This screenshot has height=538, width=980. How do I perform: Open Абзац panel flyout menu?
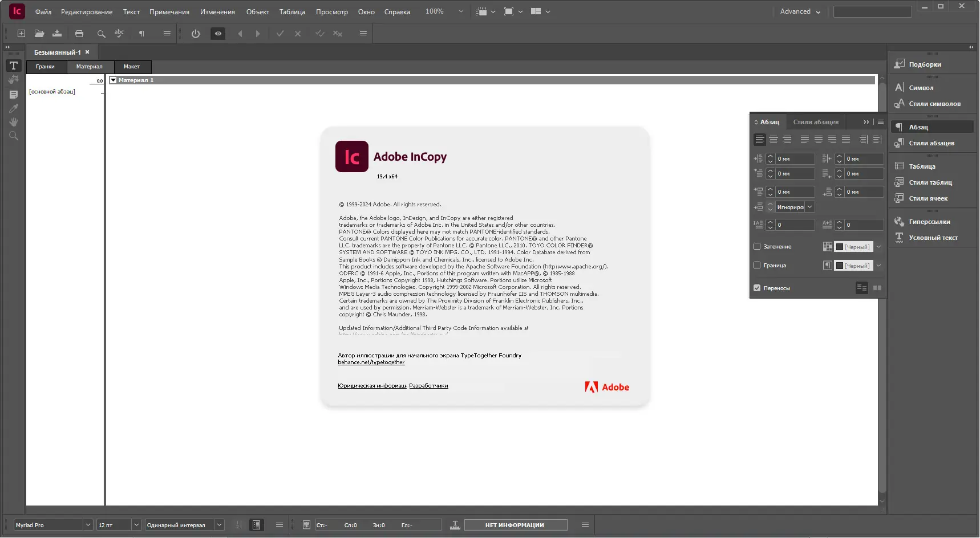(881, 122)
